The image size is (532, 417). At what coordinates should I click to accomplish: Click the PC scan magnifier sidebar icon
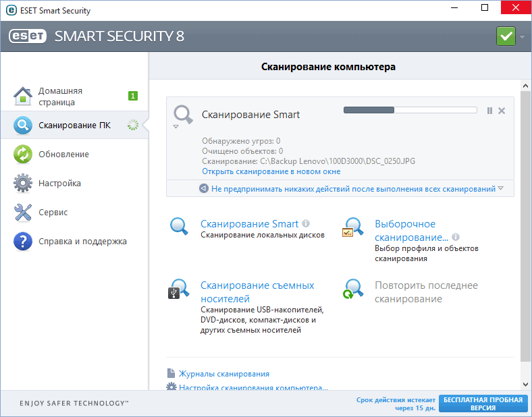click(x=23, y=125)
